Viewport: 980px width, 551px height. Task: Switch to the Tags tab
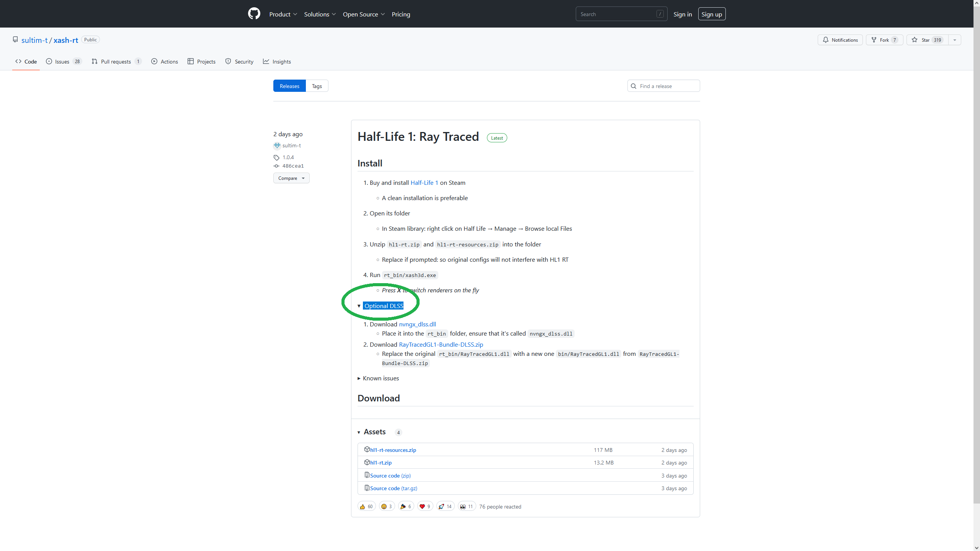pos(317,86)
